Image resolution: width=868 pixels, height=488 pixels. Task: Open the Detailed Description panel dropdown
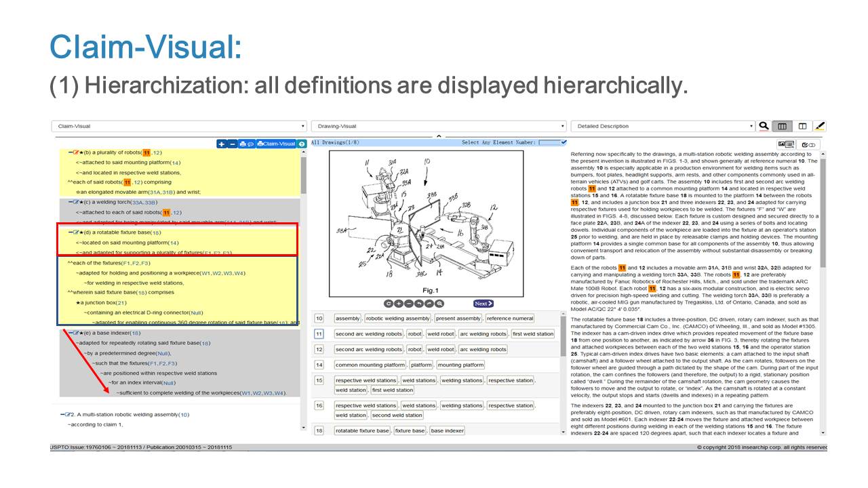pyautogui.click(x=662, y=126)
